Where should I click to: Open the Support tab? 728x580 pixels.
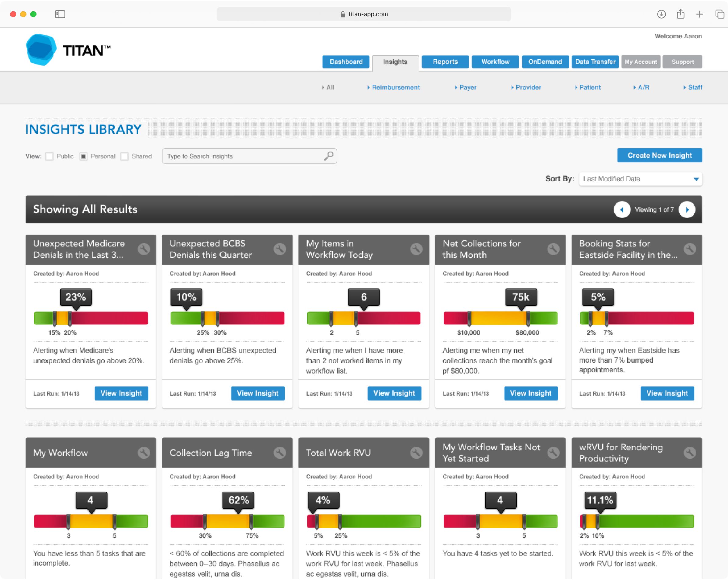(682, 62)
